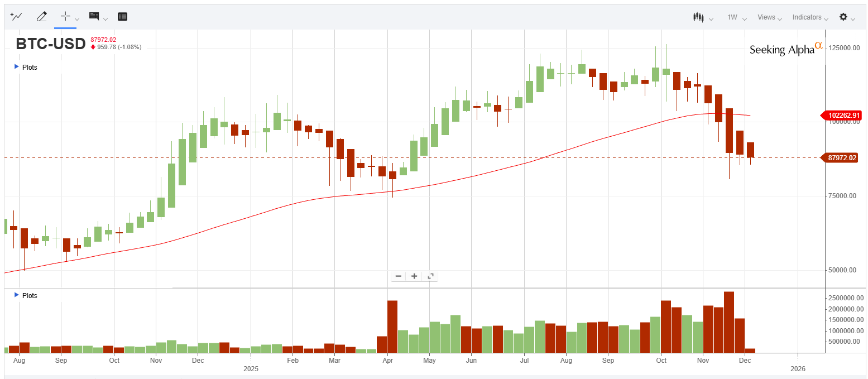Click the candlestick chart type icon

698,17
